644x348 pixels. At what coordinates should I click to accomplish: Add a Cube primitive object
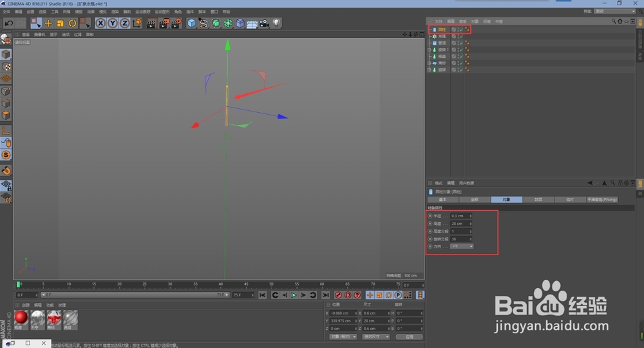(x=191, y=23)
